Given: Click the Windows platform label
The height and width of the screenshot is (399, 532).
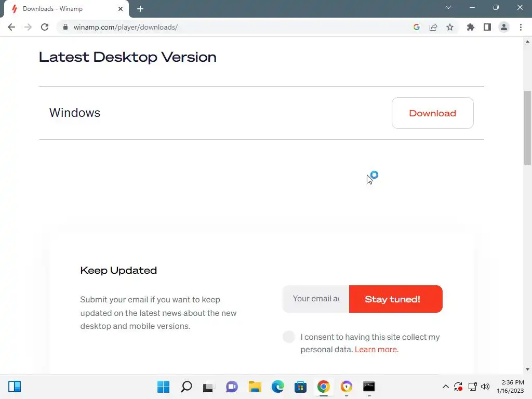Looking at the screenshot, I should coord(75,113).
